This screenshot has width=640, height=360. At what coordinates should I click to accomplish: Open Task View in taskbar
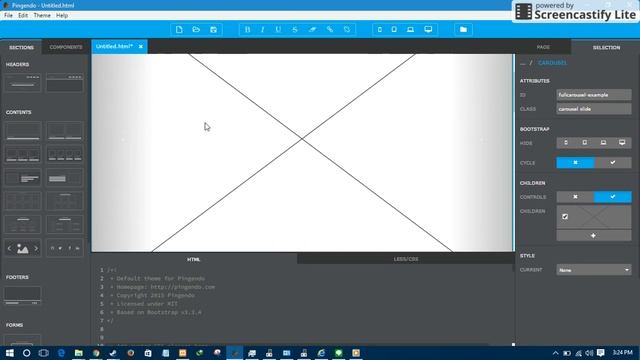(44, 353)
